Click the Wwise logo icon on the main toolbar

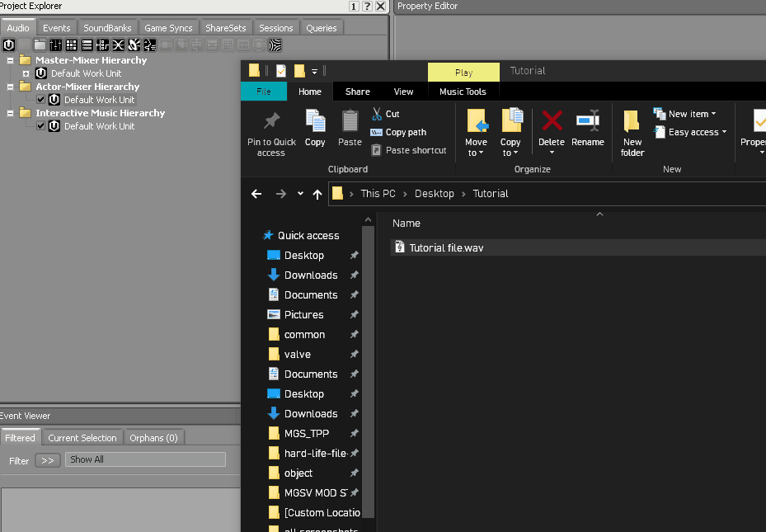pos(8,45)
